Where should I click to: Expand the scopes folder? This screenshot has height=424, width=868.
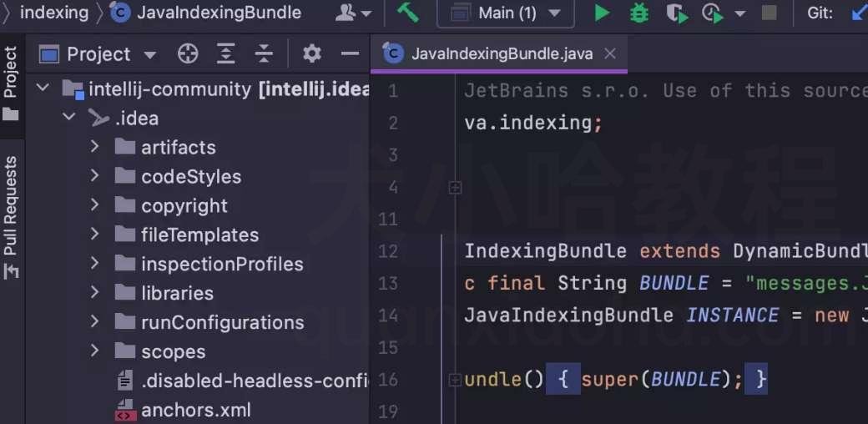tap(94, 351)
